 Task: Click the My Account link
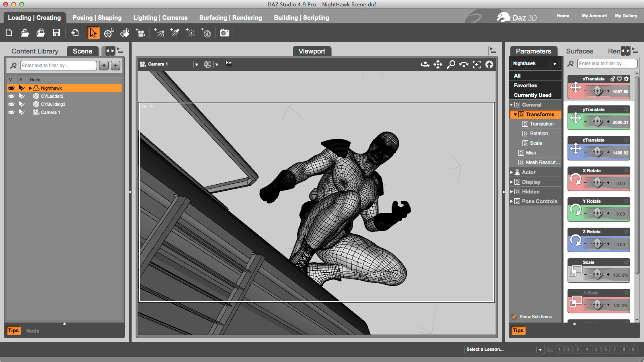pos(594,16)
